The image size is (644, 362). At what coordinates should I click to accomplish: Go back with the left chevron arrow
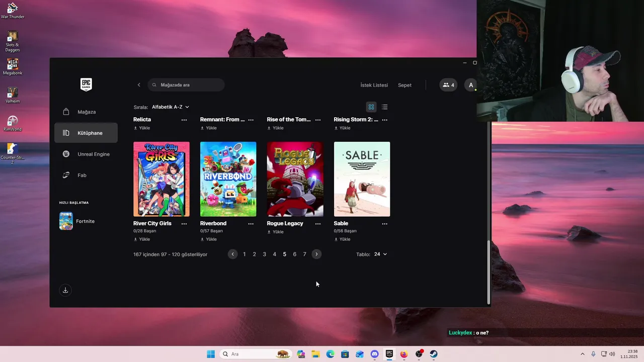tap(139, 85)
